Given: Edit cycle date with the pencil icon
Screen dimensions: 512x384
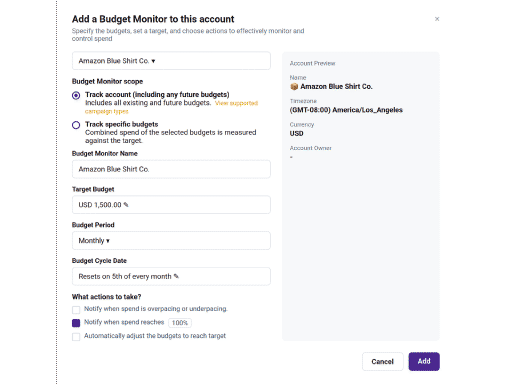Looking at the screenshot, I should 176,276.
